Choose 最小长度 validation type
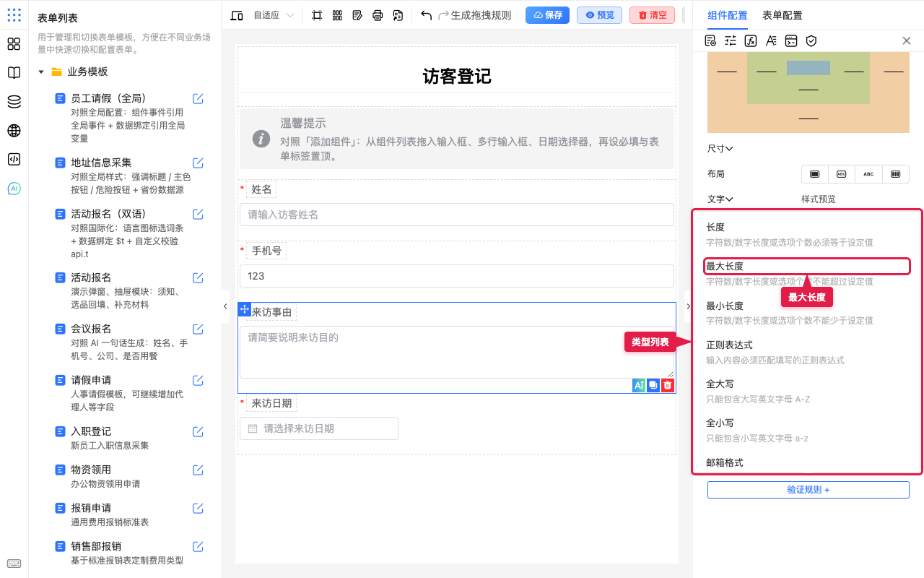This screenshot has height=578, width=924. pyautogui.click(x=807, y=312)
